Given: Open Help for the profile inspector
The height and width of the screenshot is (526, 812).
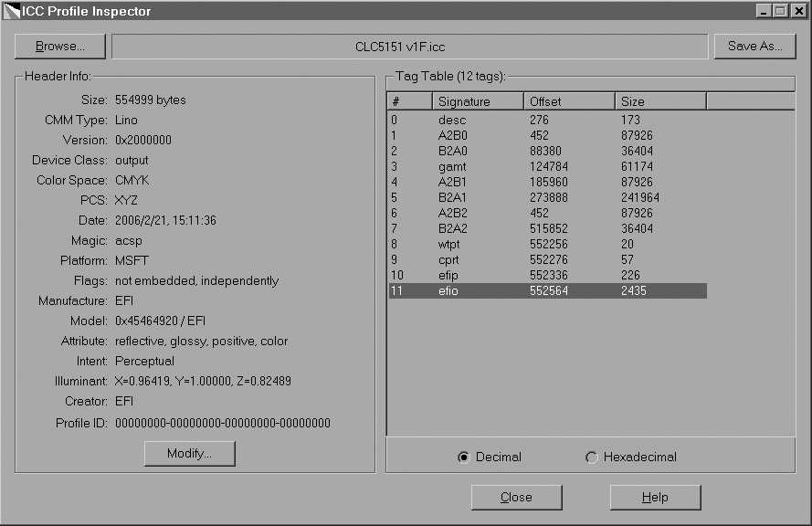Looking at the screenshot, I should [x=655, y=498].
